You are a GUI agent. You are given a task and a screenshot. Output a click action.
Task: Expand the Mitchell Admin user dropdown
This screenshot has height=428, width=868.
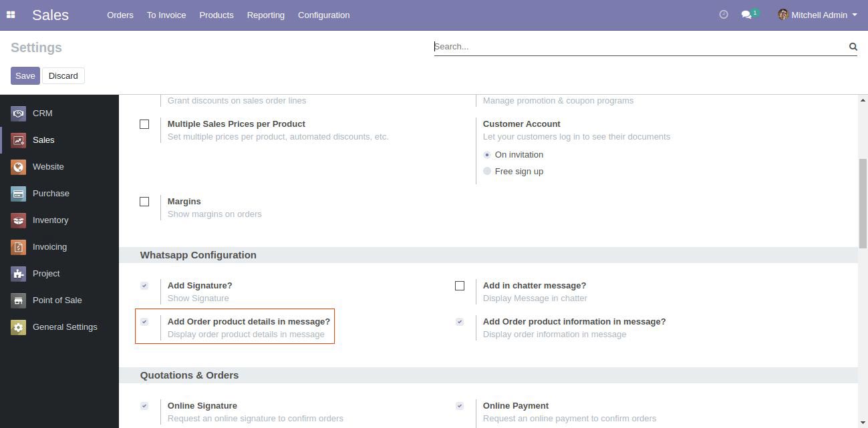(817, 15)
